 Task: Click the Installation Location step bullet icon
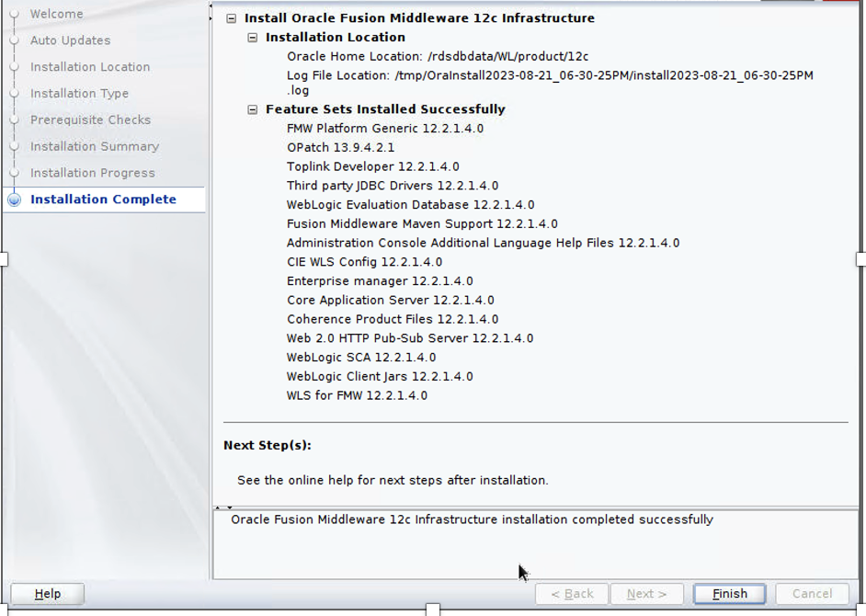(15, 67)
